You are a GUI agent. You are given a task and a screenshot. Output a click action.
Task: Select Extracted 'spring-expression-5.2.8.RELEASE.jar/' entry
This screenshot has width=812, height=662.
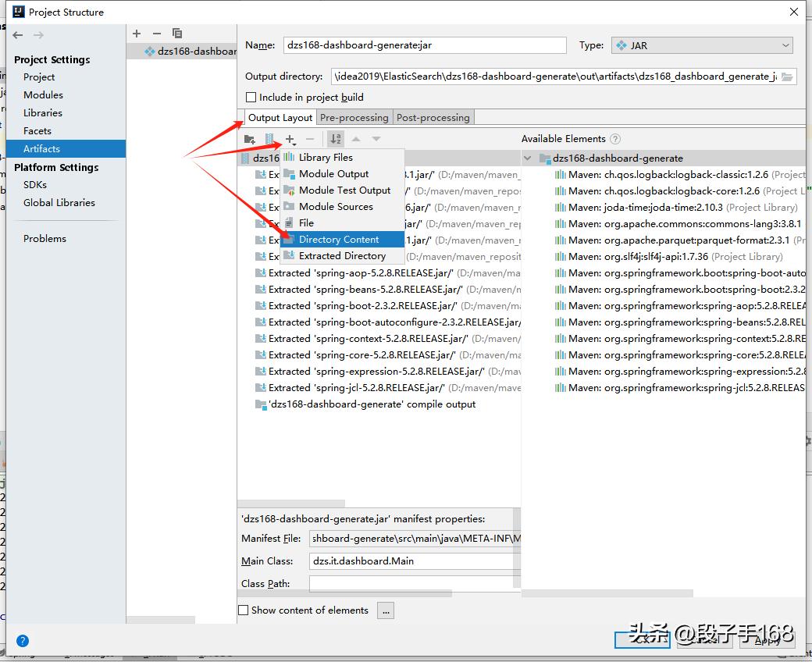(387, 372)
